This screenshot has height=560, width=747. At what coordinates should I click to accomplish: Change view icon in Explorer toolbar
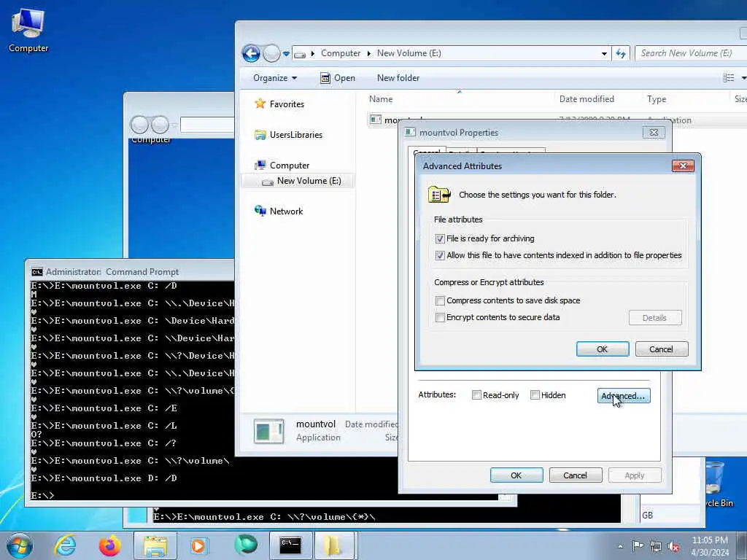coord(729,77)
